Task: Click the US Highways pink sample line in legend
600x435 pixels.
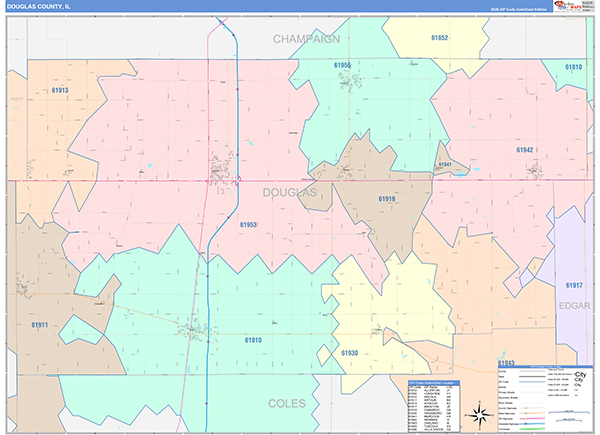Action: (532, 419)
